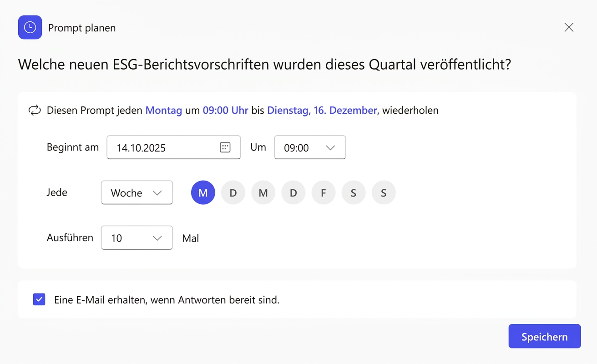Select Donnerstag, the second D day button

coord(293,192)
